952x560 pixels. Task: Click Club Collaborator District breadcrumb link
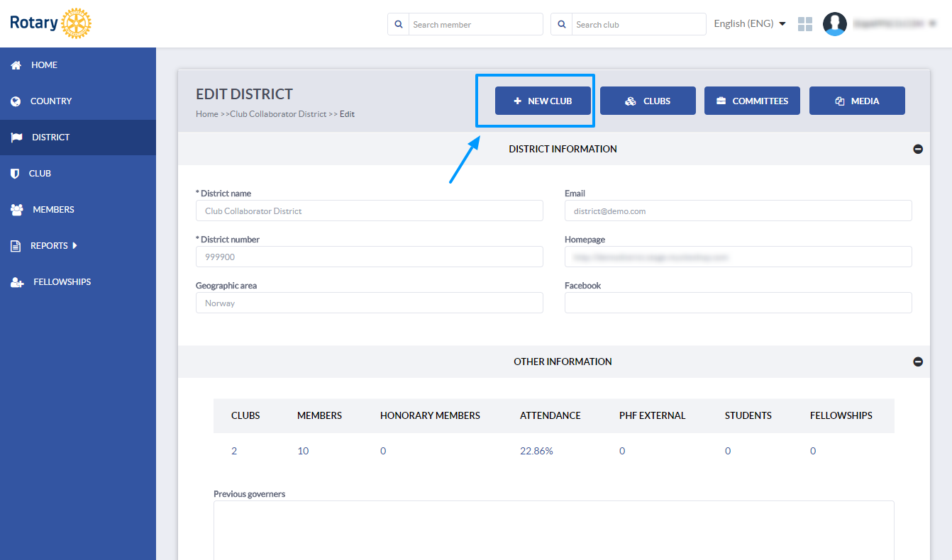click(x=278, y=114)
